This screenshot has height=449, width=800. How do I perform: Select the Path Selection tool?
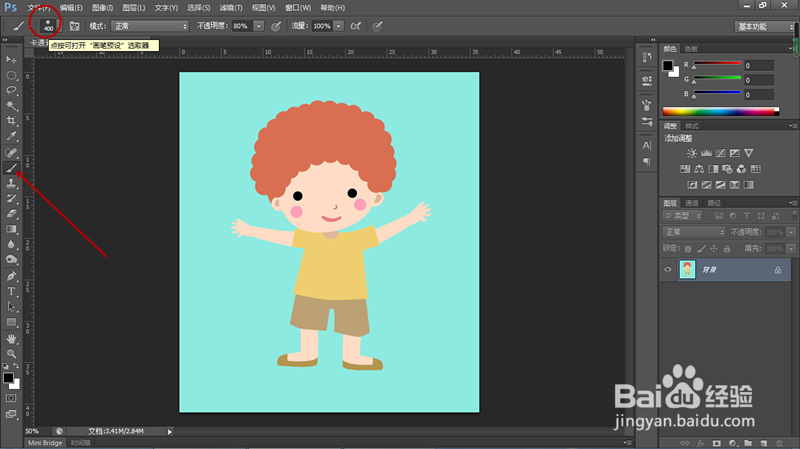[11, 307]
